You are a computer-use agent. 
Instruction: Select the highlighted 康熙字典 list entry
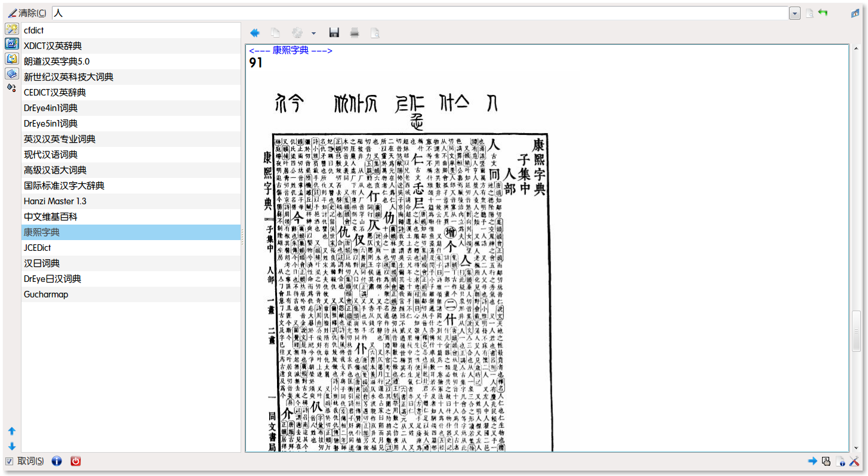click(131, 232)
